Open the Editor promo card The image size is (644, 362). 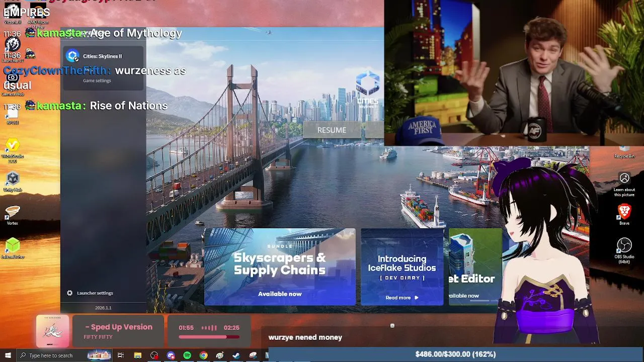pos(475,266)
